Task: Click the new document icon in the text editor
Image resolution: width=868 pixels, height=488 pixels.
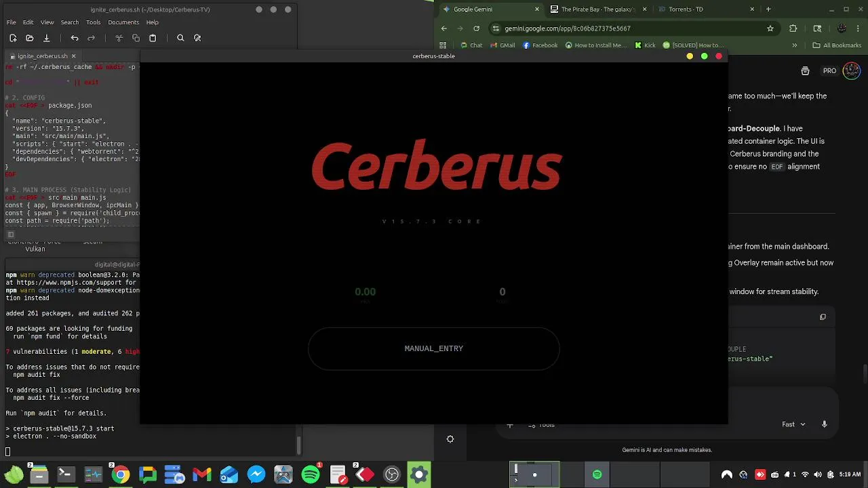Action: click(x=13, y=38)
